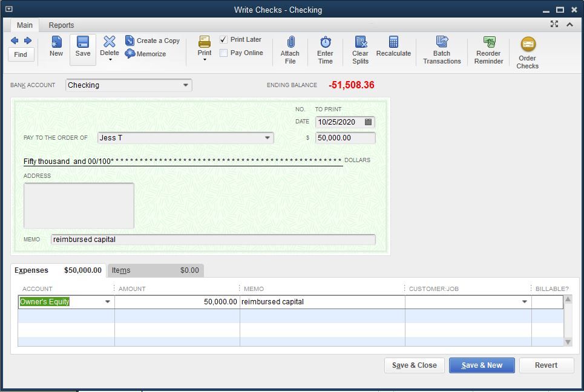Memorize this transaction
This screenshot has width=584, height=392.
click(146, 54)
